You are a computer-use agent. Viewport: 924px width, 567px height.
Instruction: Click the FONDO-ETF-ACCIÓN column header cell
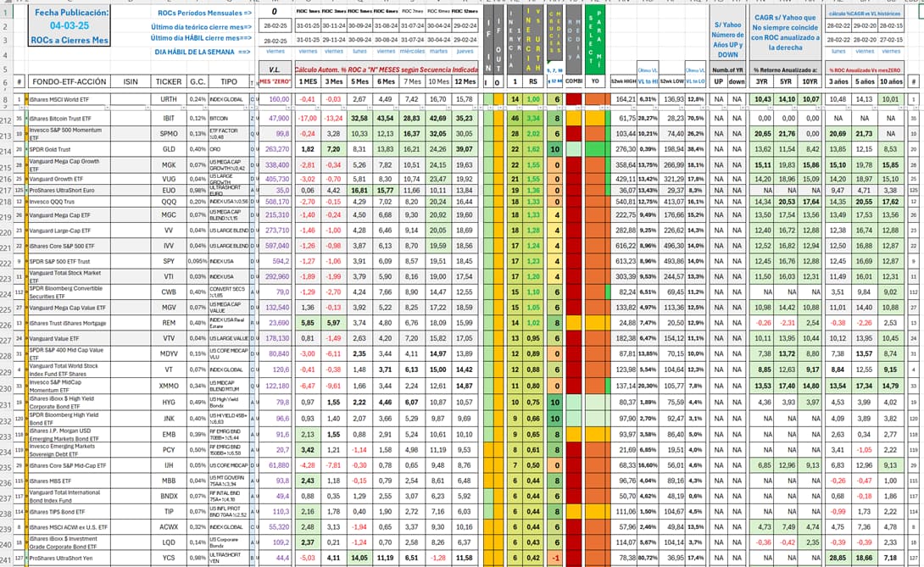coord(69,82)
